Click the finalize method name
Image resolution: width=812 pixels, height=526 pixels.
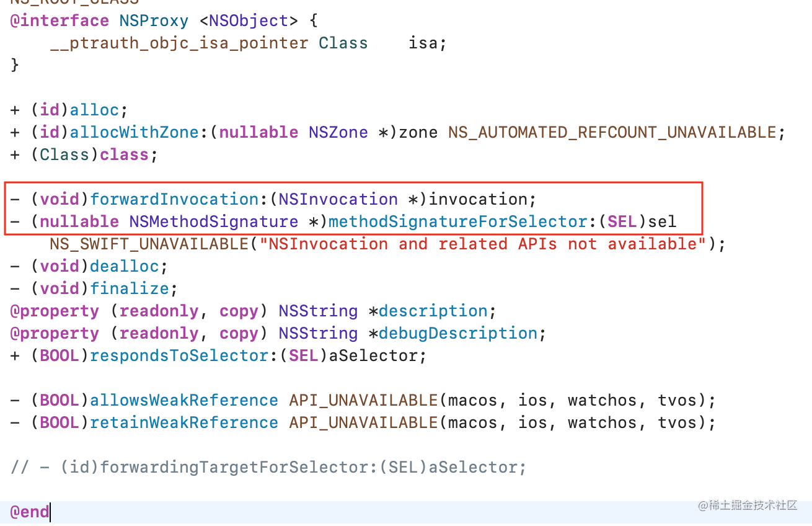(x=129, y=288)
